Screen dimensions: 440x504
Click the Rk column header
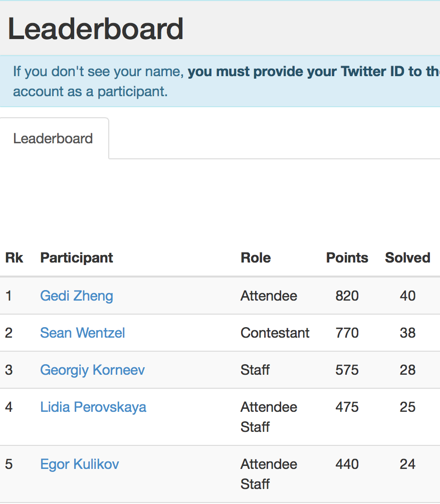14,258
